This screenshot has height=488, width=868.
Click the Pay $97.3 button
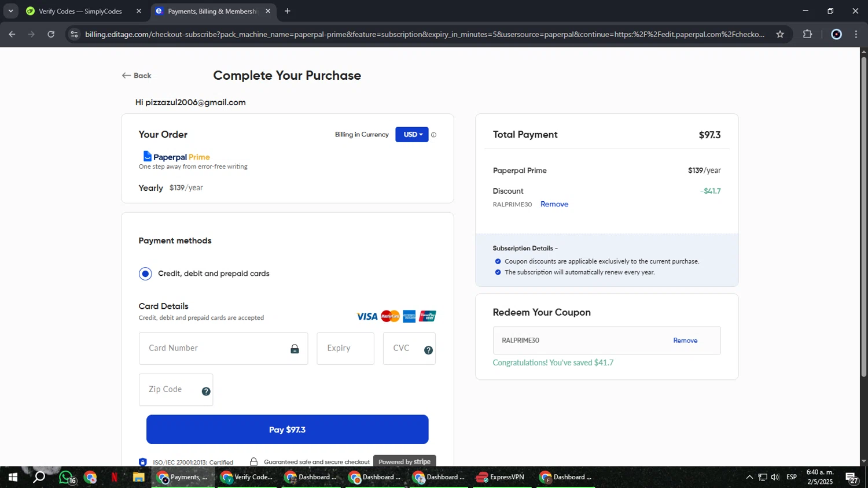[x=288, y=430]
